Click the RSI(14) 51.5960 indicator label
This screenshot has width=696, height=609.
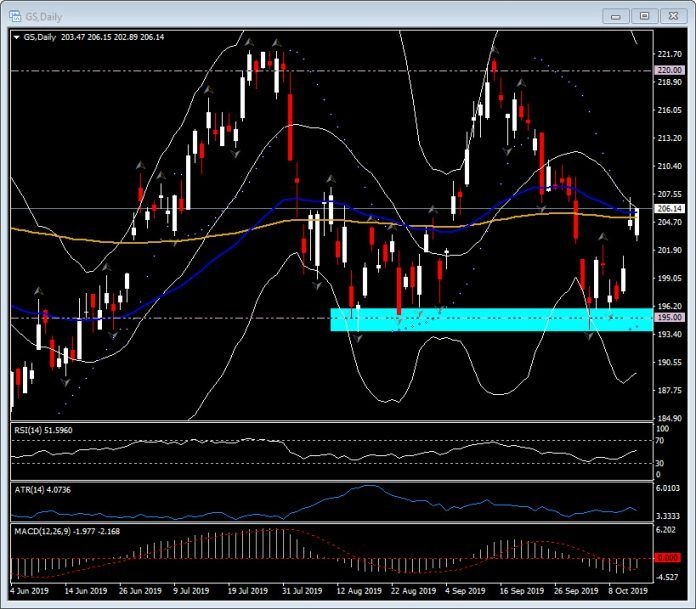(x=43, y=430)
